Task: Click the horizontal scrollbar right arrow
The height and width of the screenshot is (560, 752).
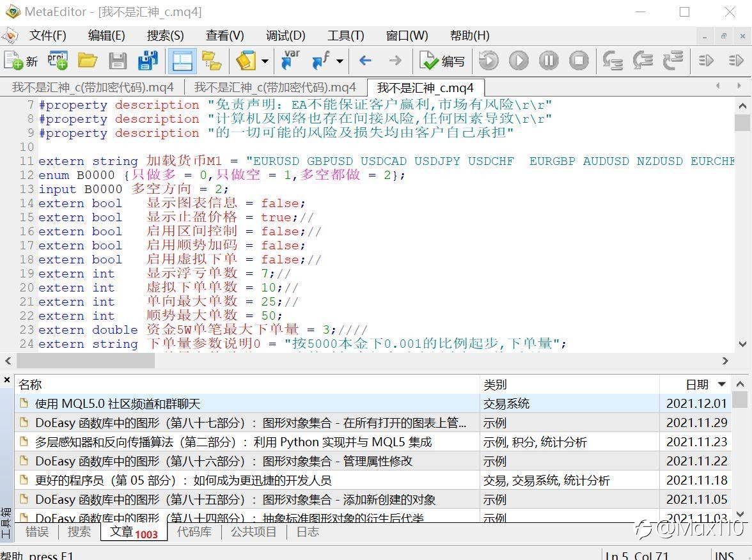Action: (725, 361)
